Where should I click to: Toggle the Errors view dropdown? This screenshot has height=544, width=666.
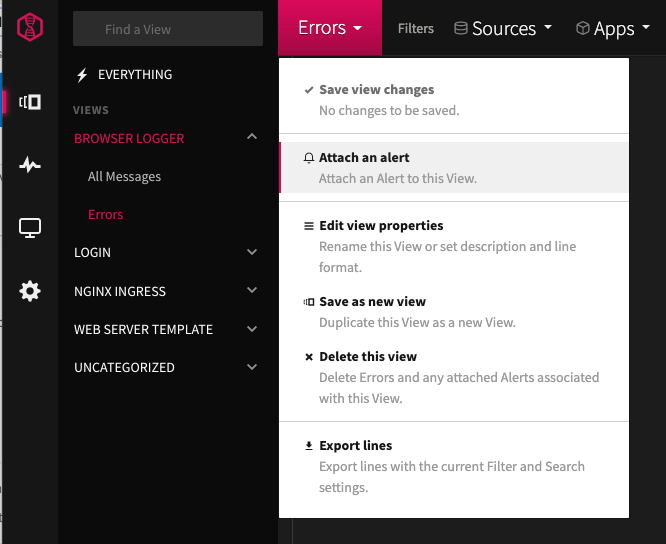(x=330, y=28)
